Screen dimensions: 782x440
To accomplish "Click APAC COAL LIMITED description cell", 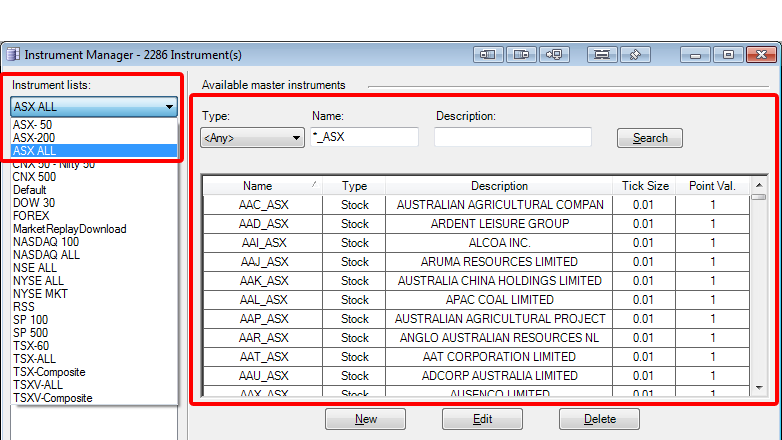I will point(499,300).
